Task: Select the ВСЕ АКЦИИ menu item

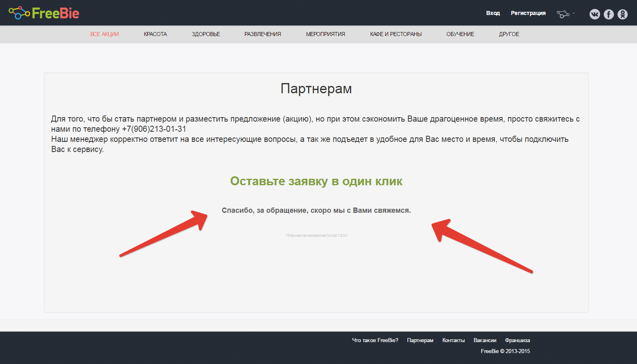Action: click(105, 34)
